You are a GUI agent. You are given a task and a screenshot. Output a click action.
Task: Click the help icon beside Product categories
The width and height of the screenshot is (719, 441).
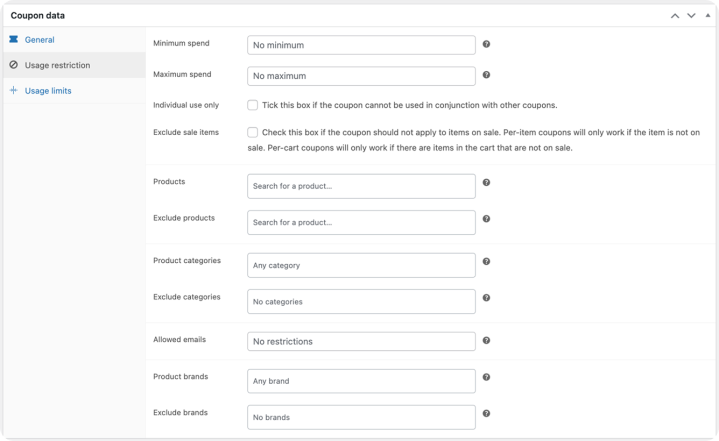[486, 262]
